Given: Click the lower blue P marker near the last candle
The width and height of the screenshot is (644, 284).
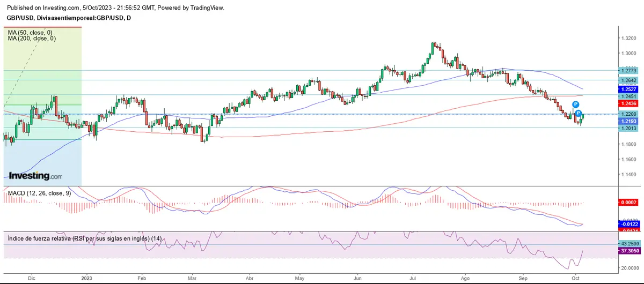Looking at the screenshot, I should [579, 113].
